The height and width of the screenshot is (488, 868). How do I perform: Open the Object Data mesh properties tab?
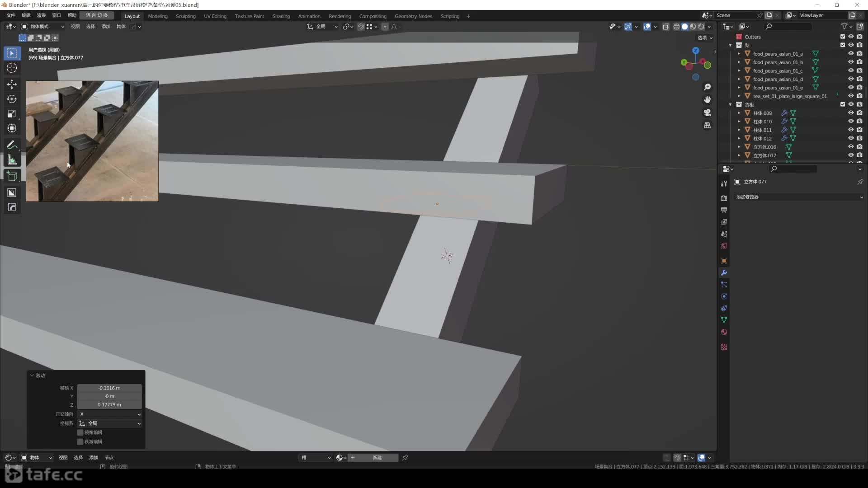(x=724, y=320)
